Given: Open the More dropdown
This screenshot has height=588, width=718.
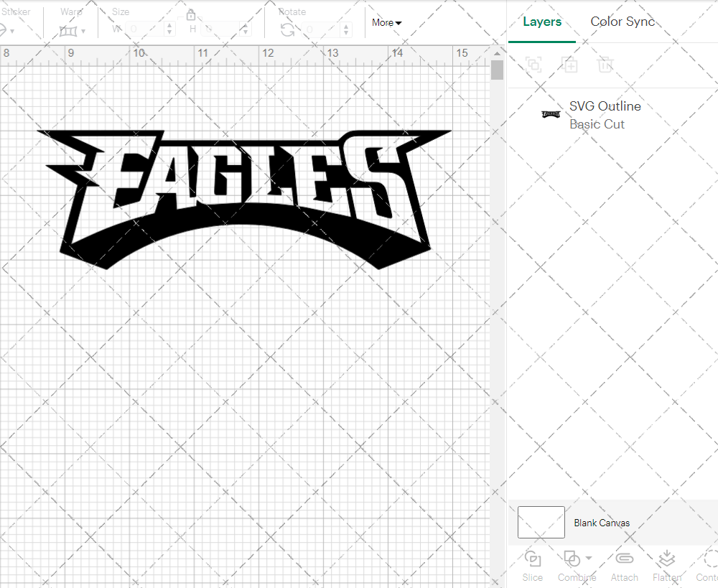Looking at the screenshot, I should (x=386, y=22).
